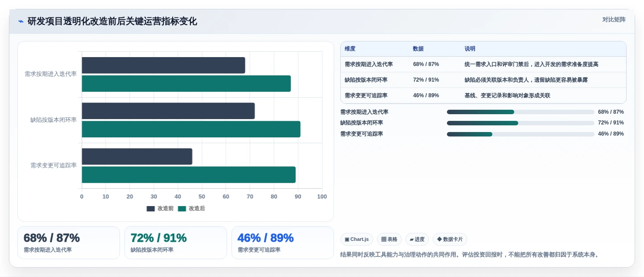Toggle the 改造后 legend item

(x=191, y=208)
